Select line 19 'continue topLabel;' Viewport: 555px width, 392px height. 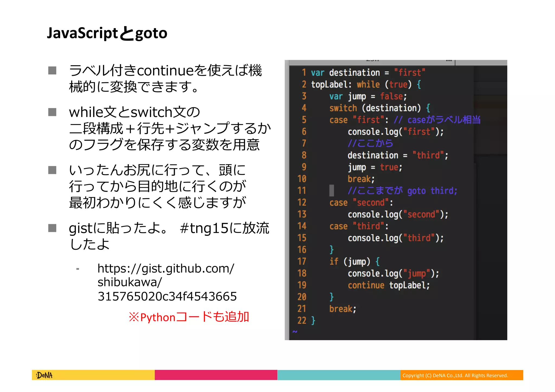(389, 285)
